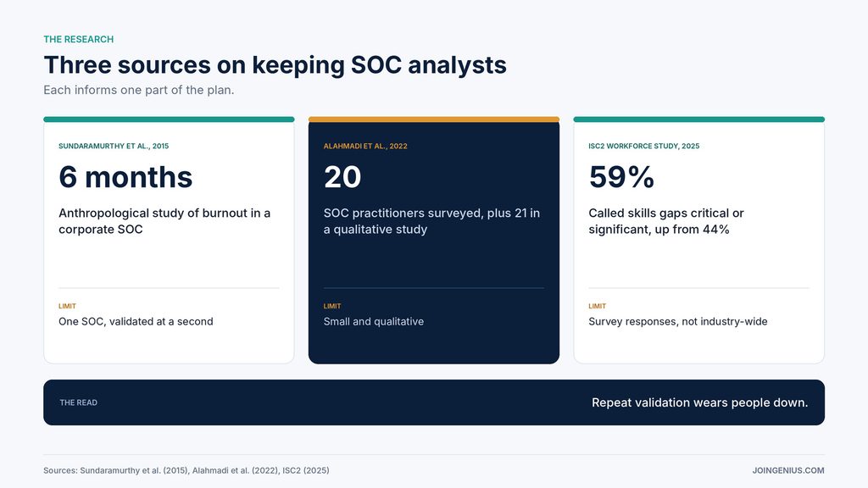
Task: Click 'Called skills gaps critical or significant' text
Action: (x=666, y=221)
